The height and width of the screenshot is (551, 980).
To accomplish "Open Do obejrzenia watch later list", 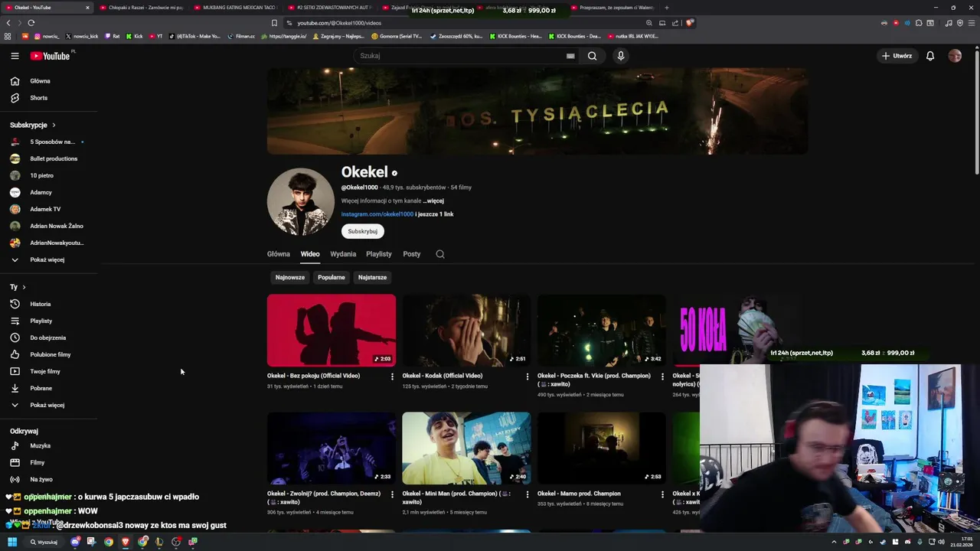I will [x=49, y=337].
